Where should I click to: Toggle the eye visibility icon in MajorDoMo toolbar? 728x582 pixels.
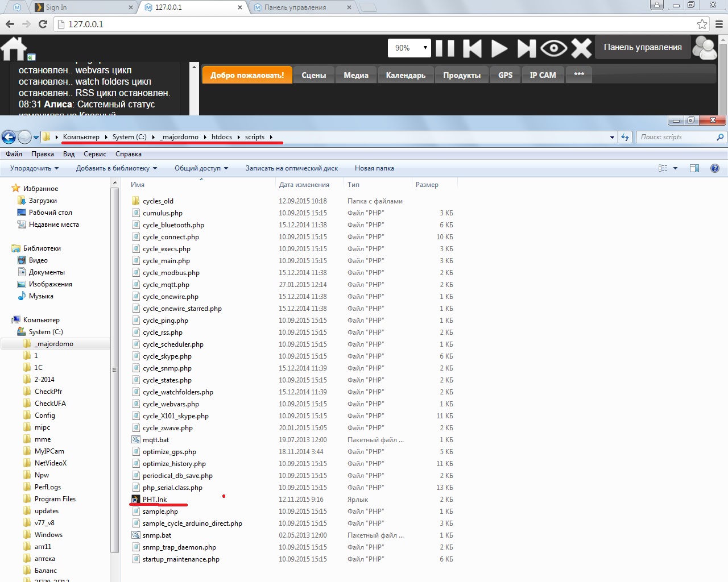pos(553,48)
